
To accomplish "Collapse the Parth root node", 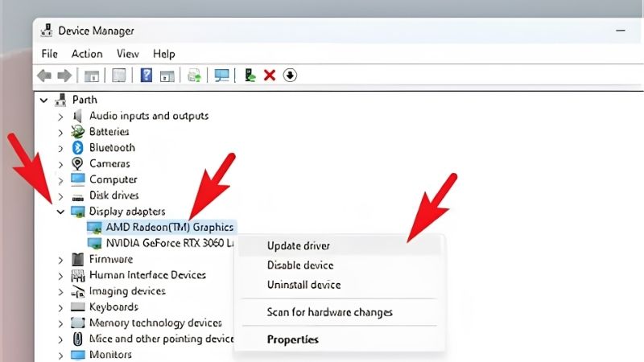I will coord(43,100).
